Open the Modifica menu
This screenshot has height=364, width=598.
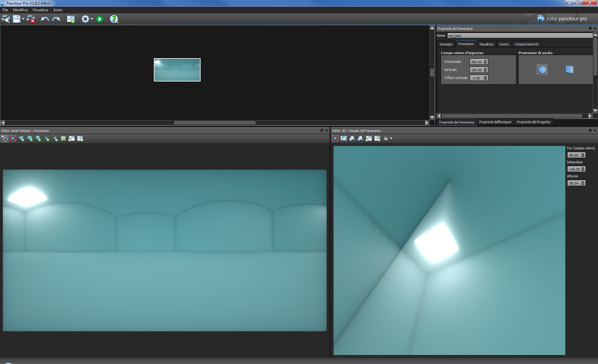click(x=20, y=10)
